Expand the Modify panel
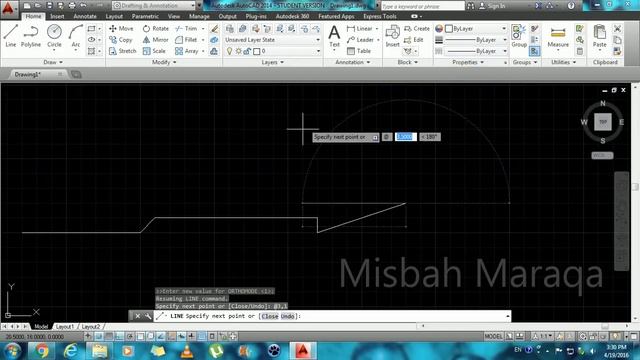640x360 pixels. [x=164, y=62]
